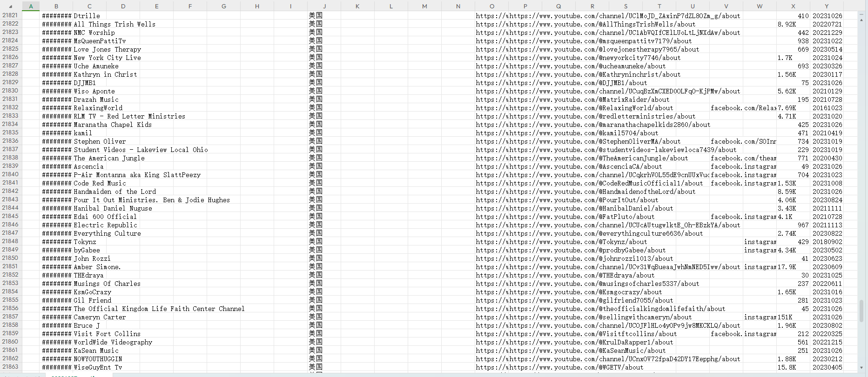Select column X header
The height and width of the screenshot is (377, 868).
pyautogui.click(x=793, y=6)
